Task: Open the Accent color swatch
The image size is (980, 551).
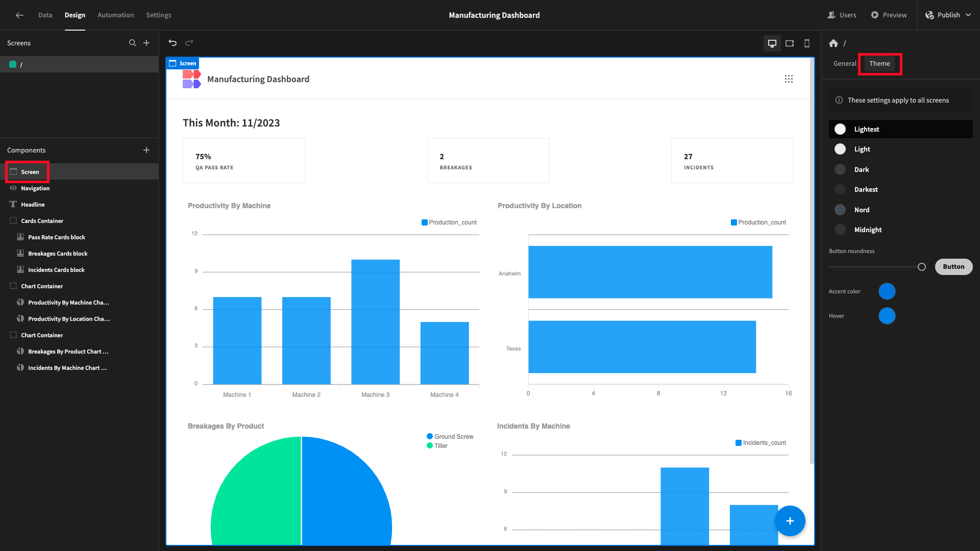Action: [x=887, y=291]
